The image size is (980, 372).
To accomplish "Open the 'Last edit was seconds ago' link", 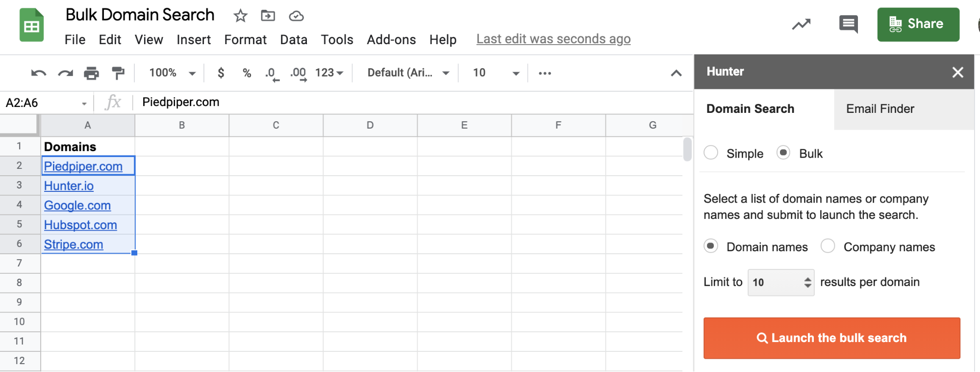I will (x=553, y=39).
